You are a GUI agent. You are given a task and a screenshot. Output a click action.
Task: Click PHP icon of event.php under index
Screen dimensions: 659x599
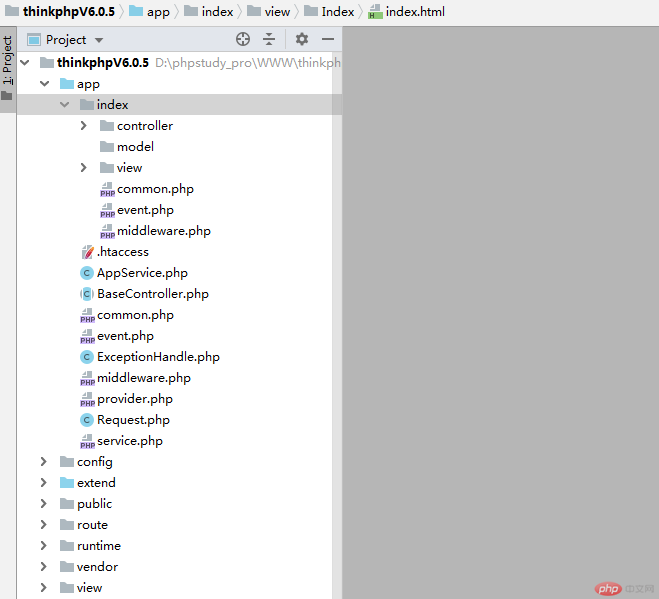point(107,210)
